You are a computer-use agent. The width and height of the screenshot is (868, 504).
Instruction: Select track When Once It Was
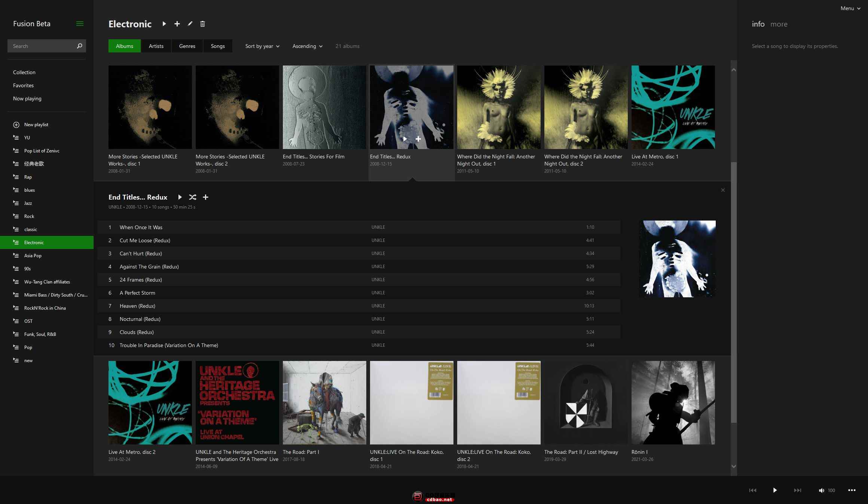tap(359, 227)
